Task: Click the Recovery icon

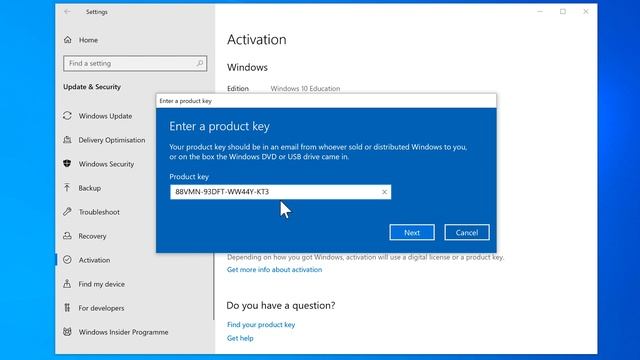Action: (67, 236)
